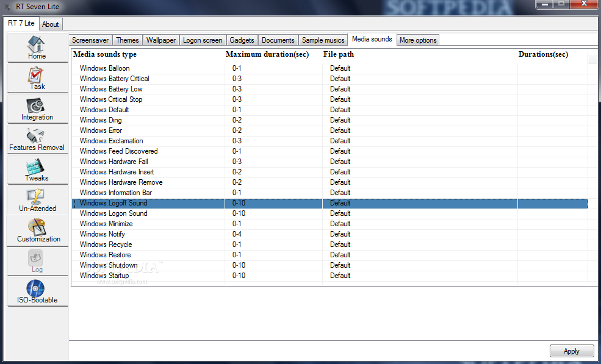Select the Media sounds tab
Image resolution: width=601 pixels, height=364 pixels.
(x=372, y=39)
